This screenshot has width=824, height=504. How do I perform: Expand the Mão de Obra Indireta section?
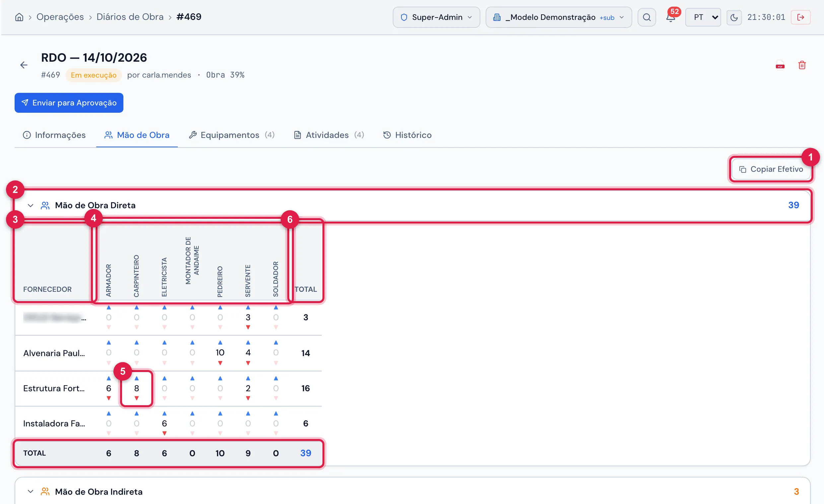31,491
